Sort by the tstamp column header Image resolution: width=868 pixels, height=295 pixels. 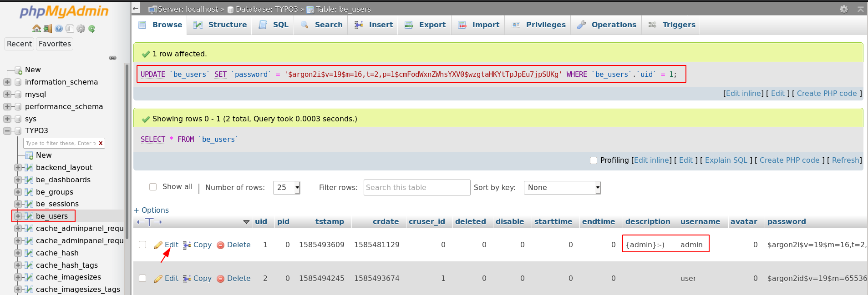330,222
